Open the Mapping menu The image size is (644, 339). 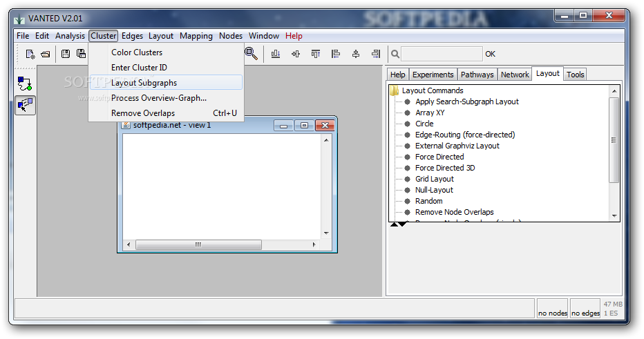click(196, 36)
